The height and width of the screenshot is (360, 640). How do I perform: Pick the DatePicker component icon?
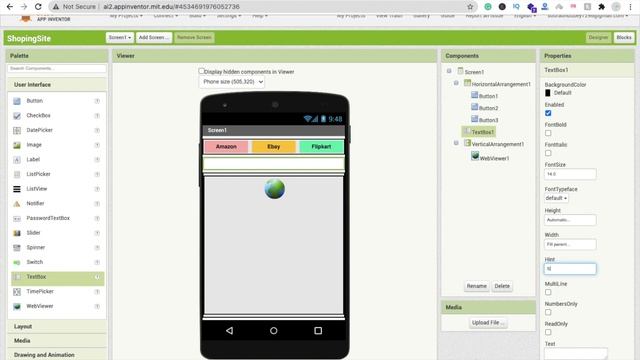pos(17,131)
